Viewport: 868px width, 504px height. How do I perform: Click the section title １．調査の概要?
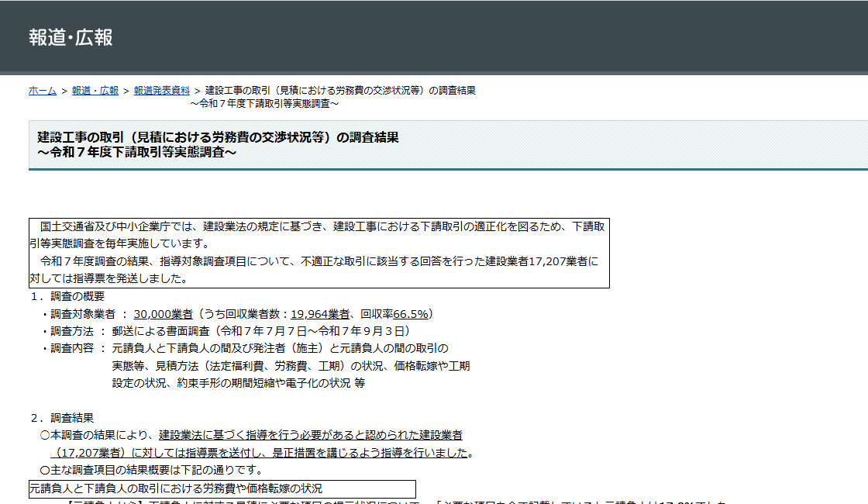[67, 296]
